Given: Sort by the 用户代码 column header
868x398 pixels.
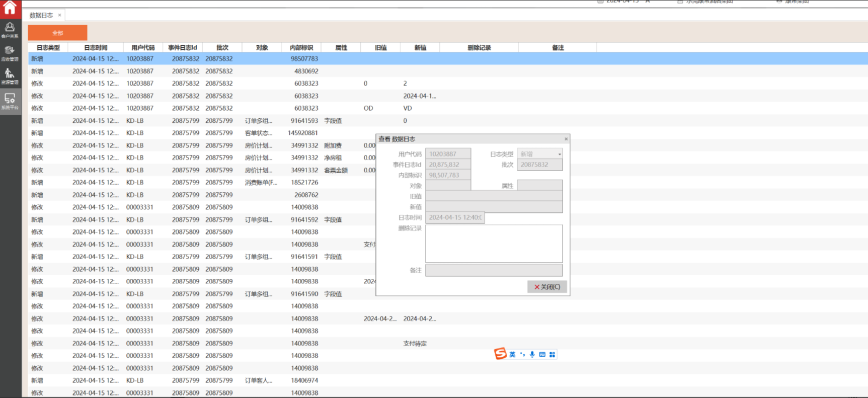Looking at the screenshot, I should point(143,48).
